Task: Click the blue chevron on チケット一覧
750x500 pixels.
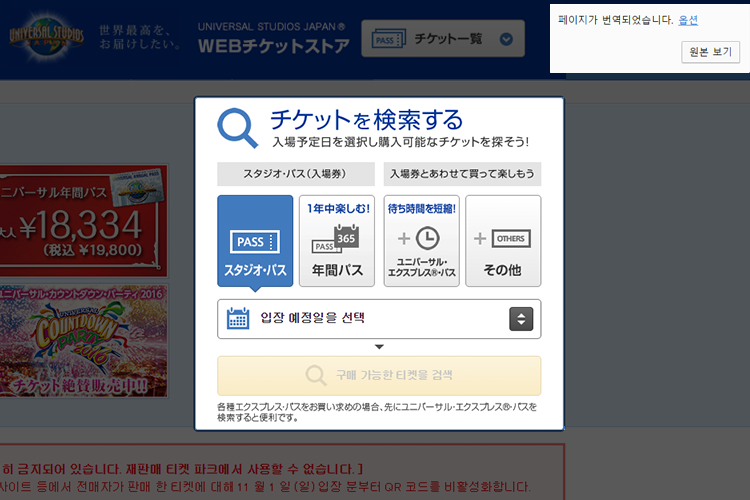Action: (506, 39)
